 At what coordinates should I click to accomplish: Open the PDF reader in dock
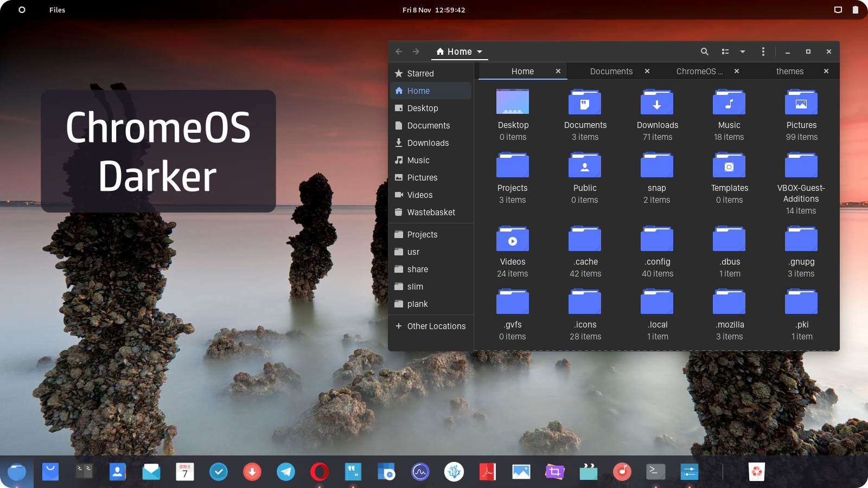tap(488, 472)
